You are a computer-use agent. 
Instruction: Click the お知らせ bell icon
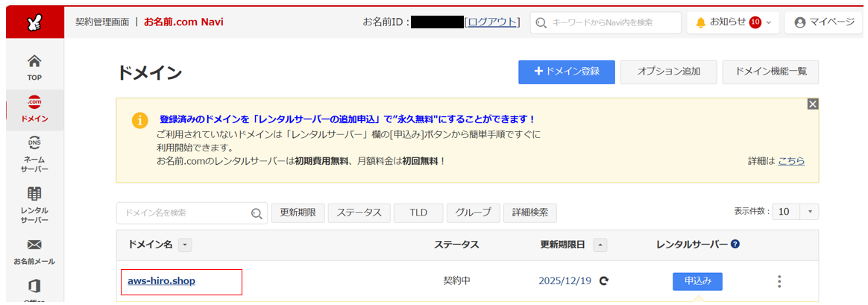click(701, 22)
